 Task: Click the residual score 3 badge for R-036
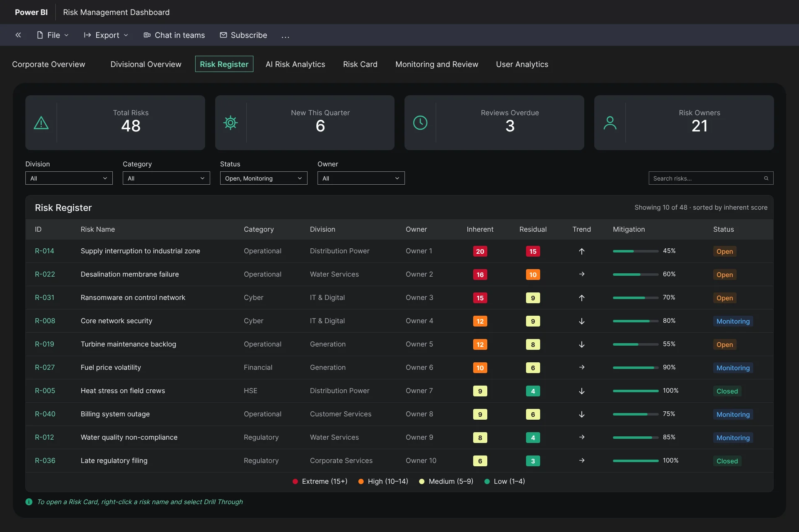point(533,461)
